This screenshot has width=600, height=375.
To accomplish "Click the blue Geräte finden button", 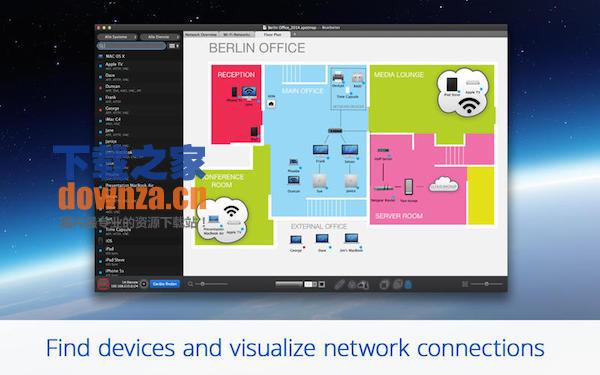I will point(165,284).
